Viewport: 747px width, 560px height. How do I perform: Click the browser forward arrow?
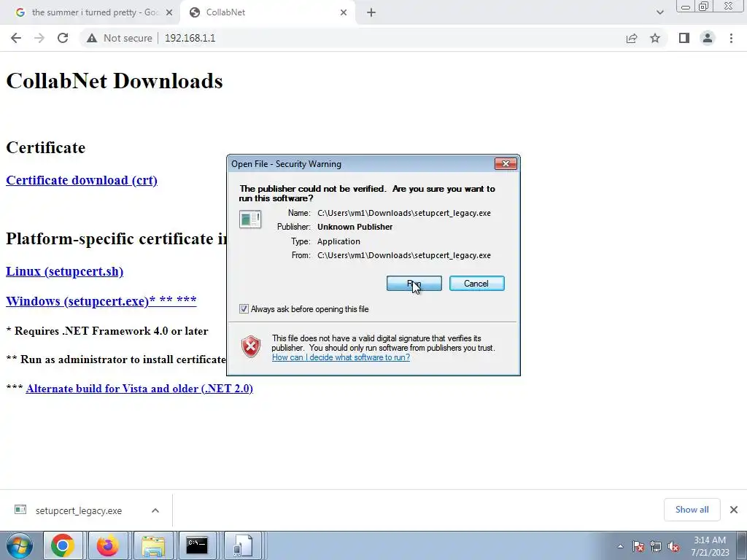click(39, 38)
